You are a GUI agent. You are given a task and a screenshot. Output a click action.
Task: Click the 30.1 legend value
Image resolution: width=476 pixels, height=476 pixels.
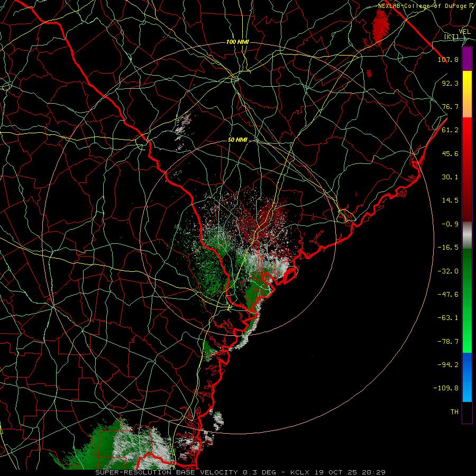click(450, 177)
